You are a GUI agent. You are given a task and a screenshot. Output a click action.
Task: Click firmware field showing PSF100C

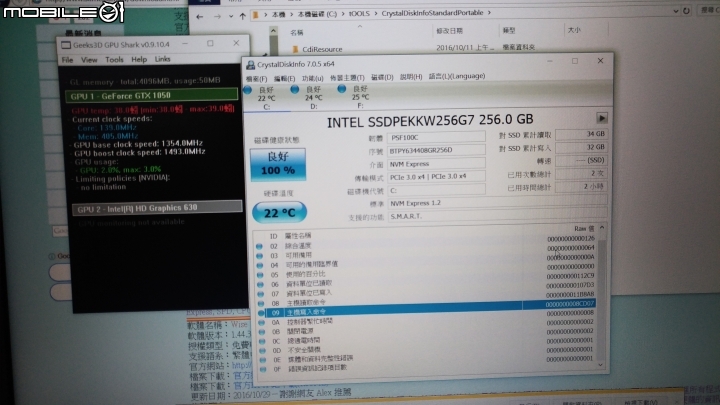[436, 137]
